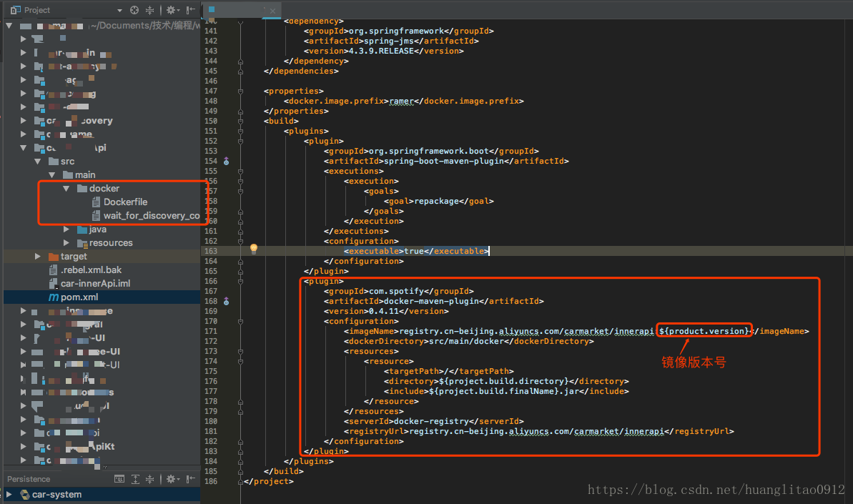Click line number 163 in the gutter

211,251
